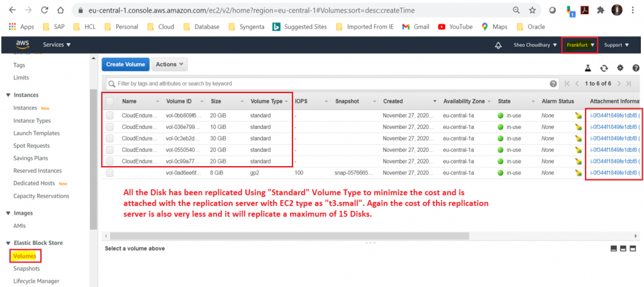The height and width of the screenshot is (287, 644).
Task: Collapse the Instances sidebar section
Action: point(8,95)
